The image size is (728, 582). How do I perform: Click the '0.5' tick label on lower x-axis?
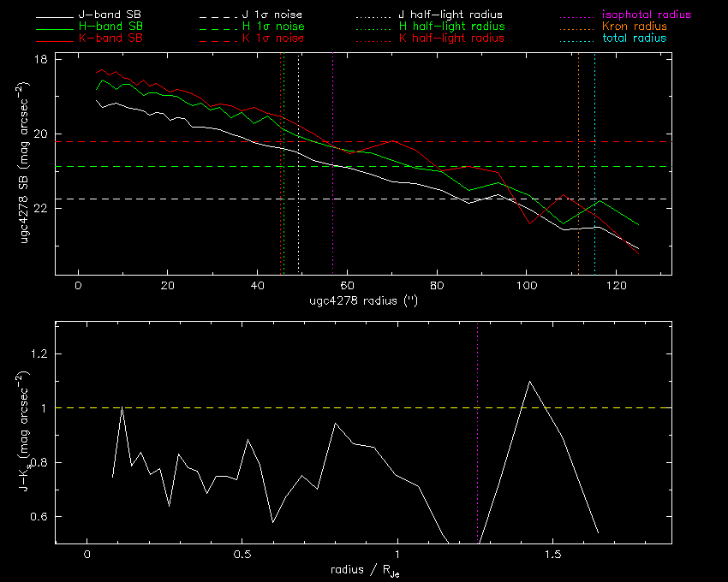pyautogui.click(x=242, y=555)
